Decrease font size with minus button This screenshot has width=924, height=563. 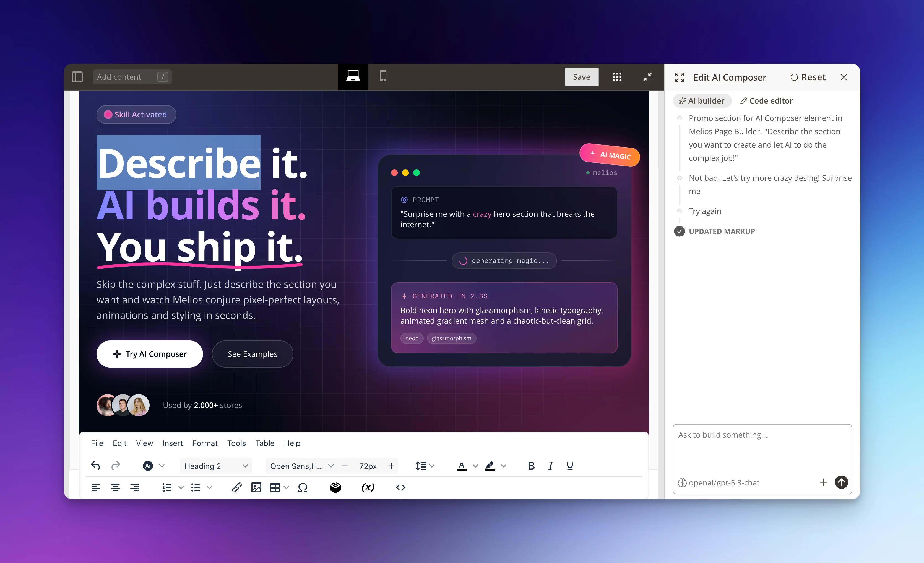(x=345, y=466)
